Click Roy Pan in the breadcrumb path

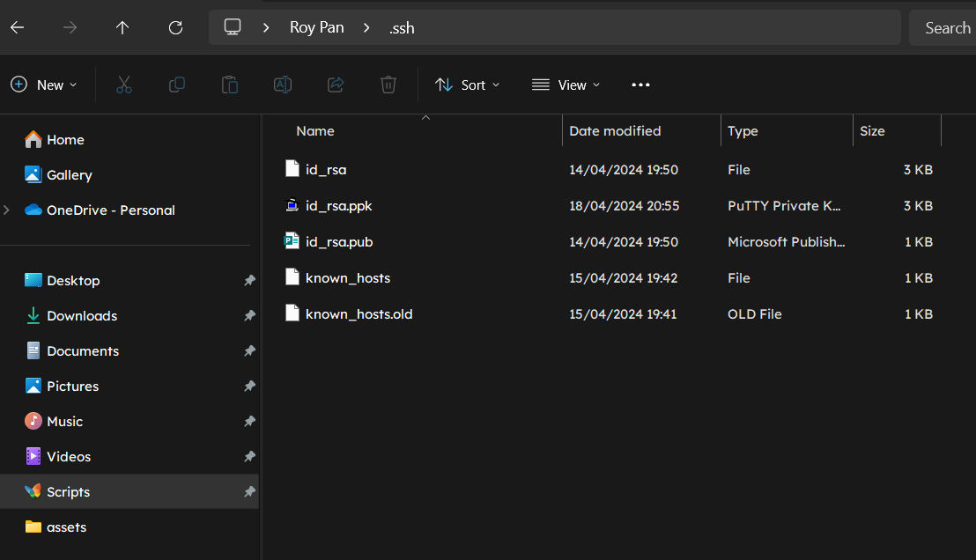(x=316, y=27)
